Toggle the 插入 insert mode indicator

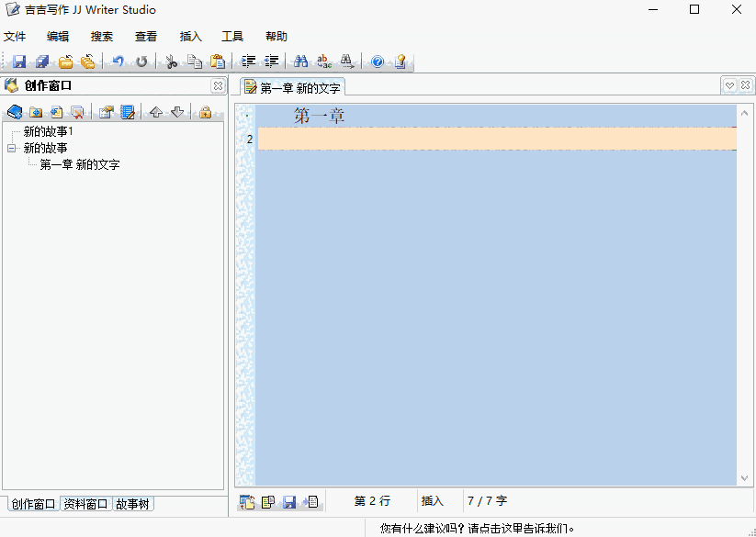click(x=433, y=501)
